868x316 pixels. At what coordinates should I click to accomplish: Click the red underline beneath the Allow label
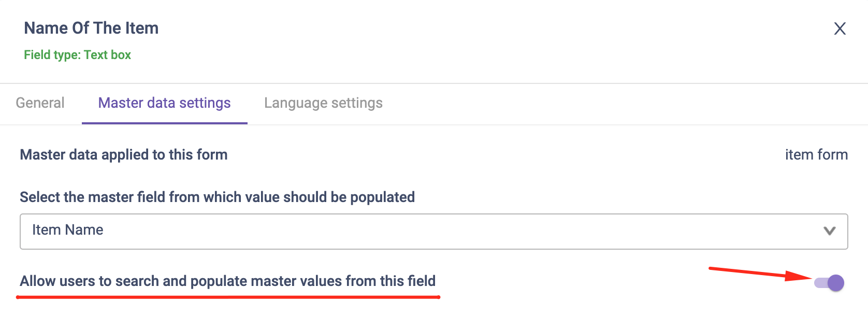[228, 297]
